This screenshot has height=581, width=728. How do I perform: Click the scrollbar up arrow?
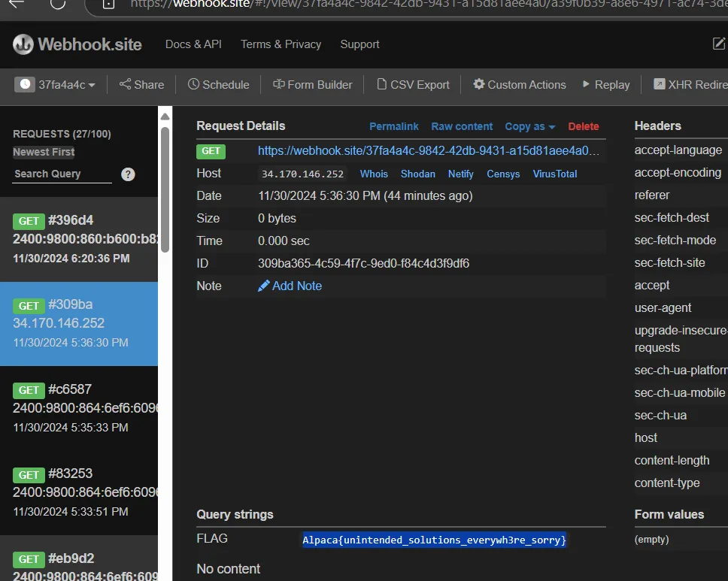click(x=165, y=117)
